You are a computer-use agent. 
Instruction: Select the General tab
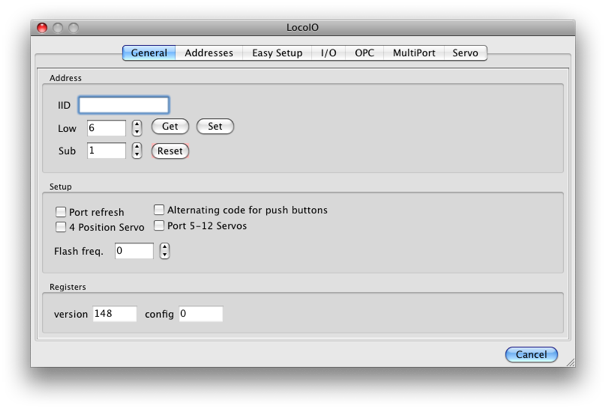149,53
